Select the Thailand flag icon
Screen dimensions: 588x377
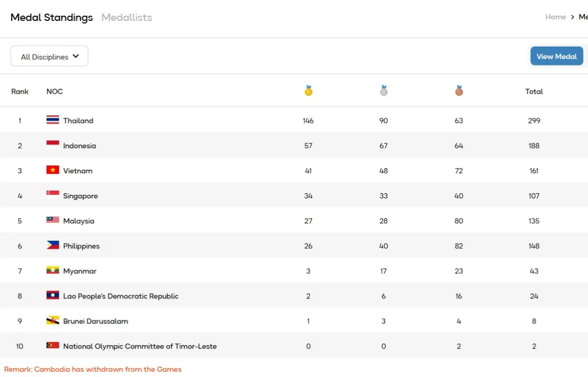pos(52,120)
